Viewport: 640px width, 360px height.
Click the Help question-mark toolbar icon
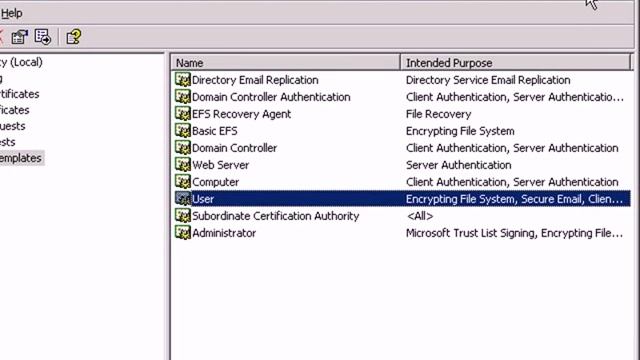[74, 37]
